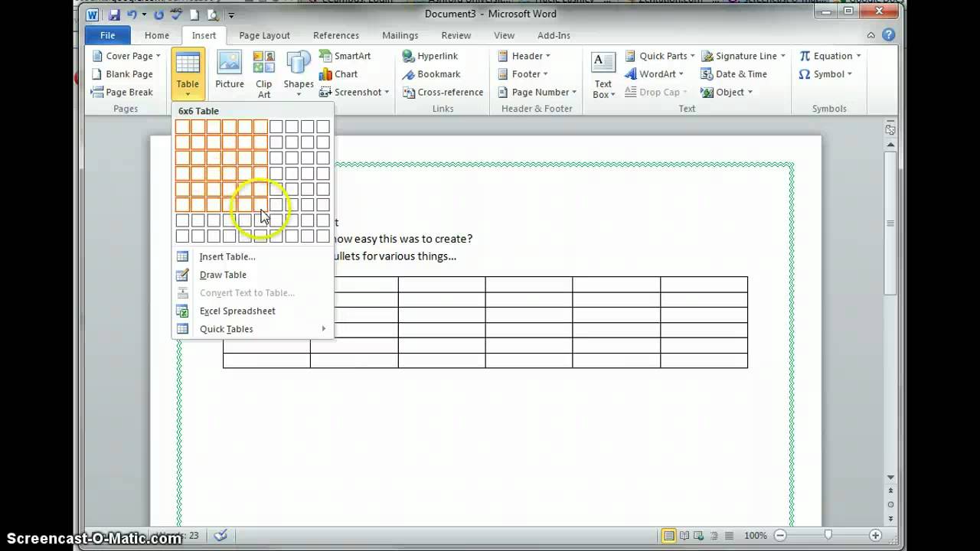Insert a Blank Page

pos(122,74)
